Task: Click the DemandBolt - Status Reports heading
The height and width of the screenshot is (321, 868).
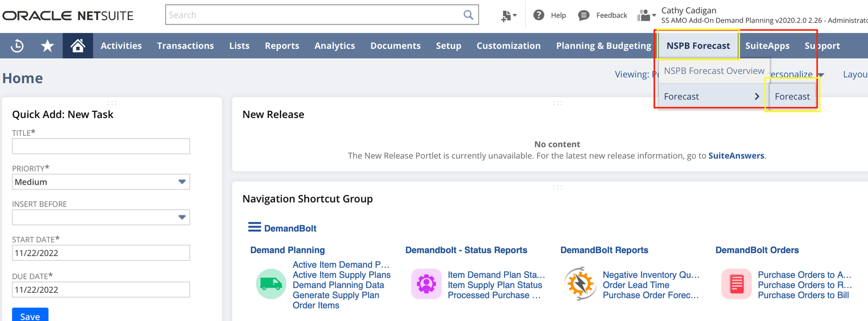Action: coord(466,250)
